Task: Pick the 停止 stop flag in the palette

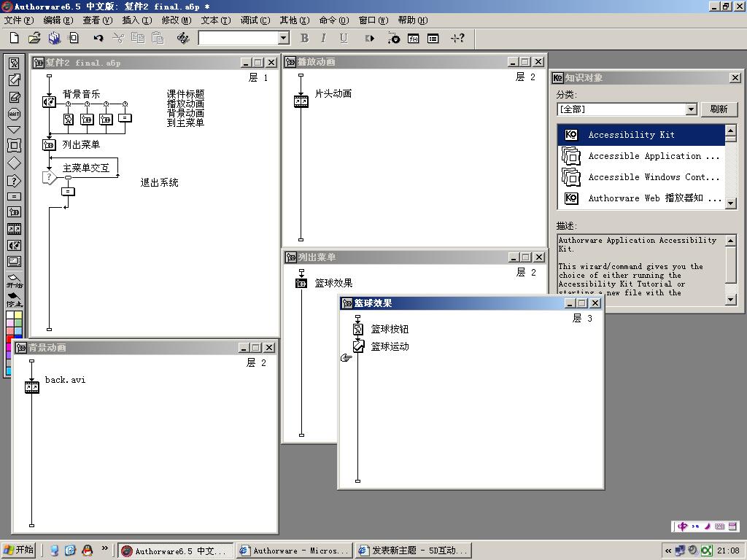Action: (x=15, y=300)
